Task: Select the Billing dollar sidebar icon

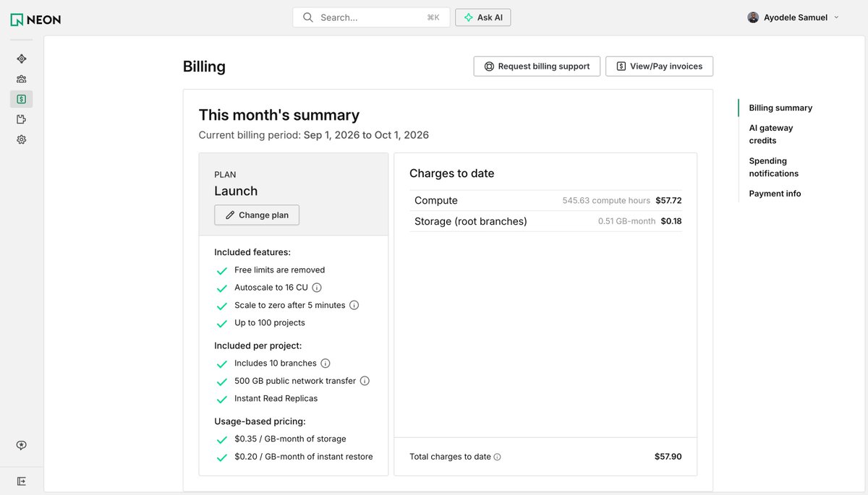Action: 21,99
